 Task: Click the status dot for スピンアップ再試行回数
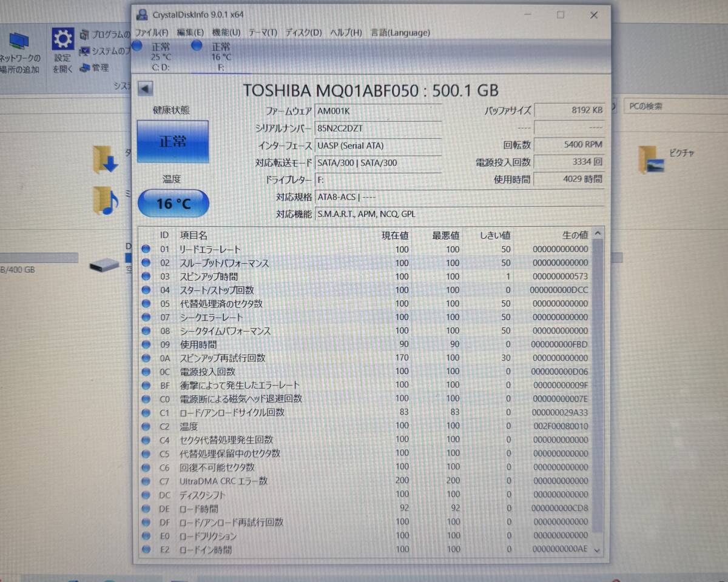[146, 358]
